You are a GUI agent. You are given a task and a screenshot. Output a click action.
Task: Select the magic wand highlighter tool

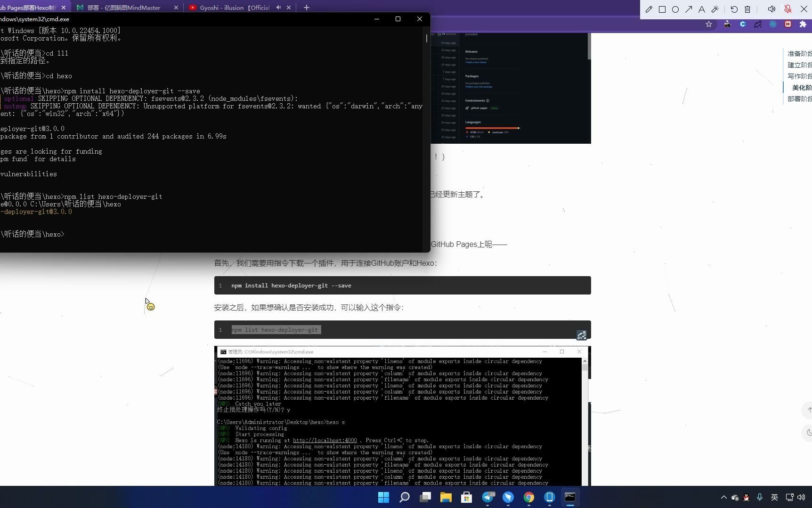coord(715,9)
